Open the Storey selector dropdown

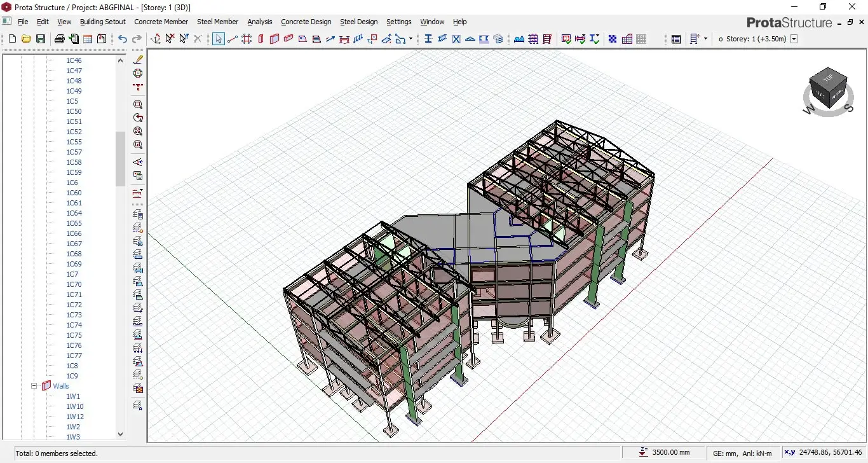point(794,39)
